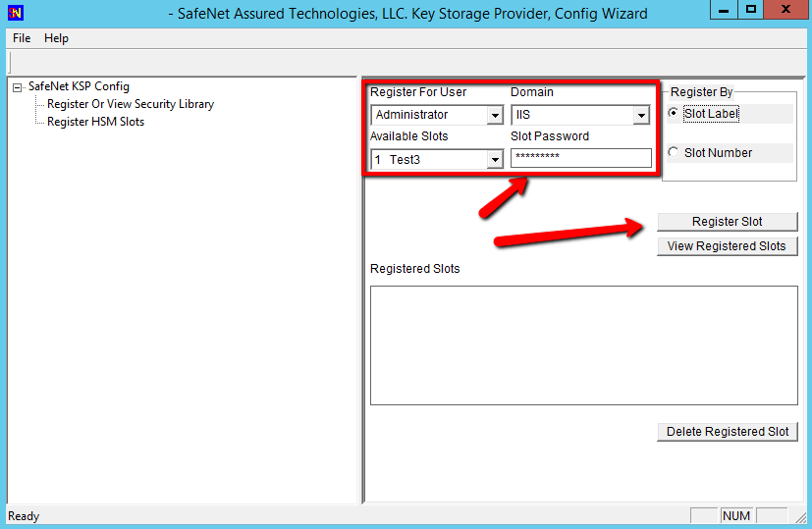Choose the Slot Number radio option
Screen dimensions: 812x529
673,152
